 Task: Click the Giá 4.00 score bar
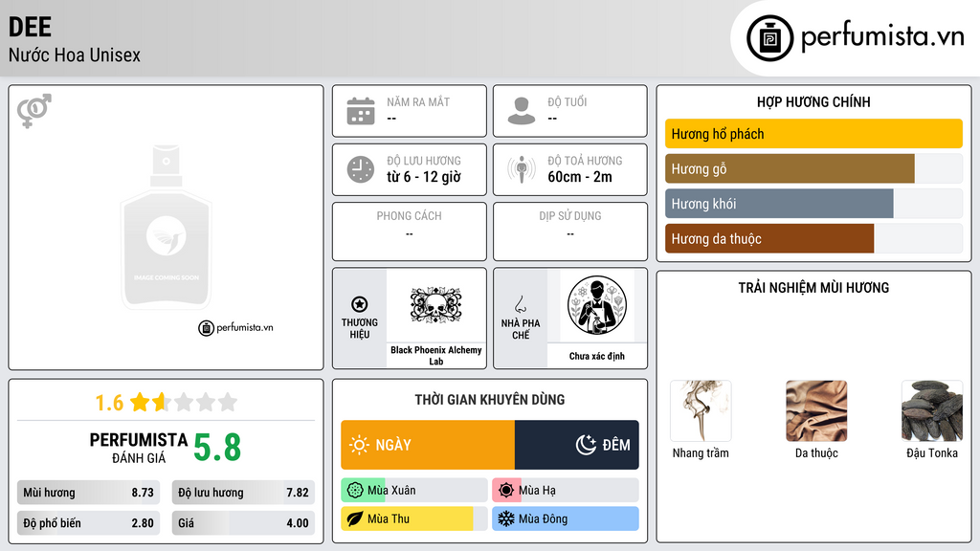(x=243, y=523)
